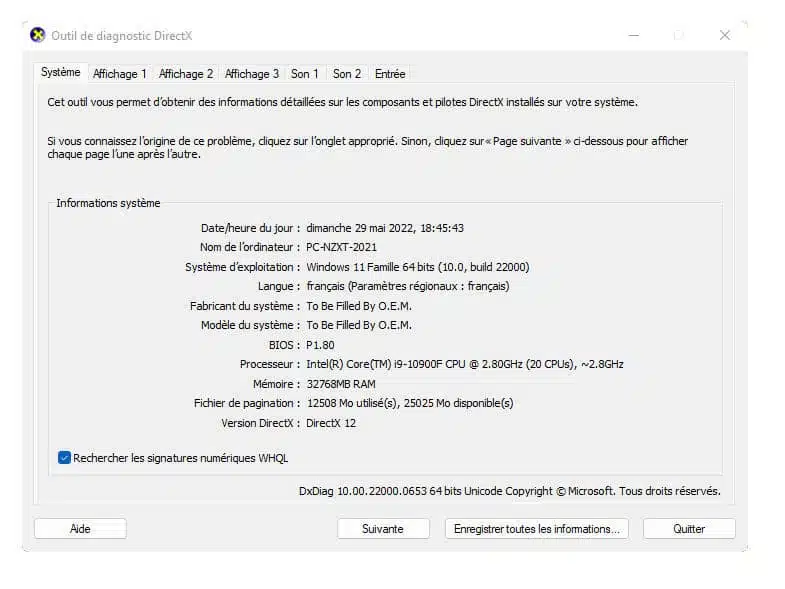Click the DirectX diagnostic tool title bar icon
The image size is (785, 589).
(38, 35)
